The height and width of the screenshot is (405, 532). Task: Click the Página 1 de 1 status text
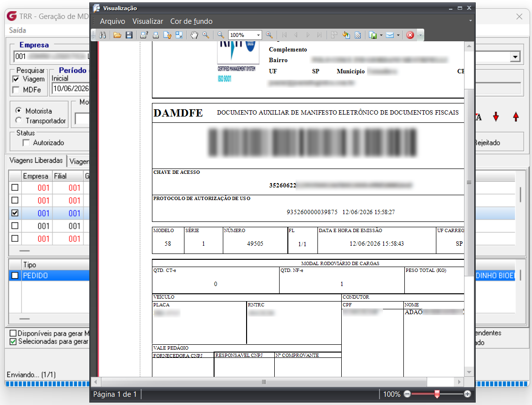[x=115, y=394]
